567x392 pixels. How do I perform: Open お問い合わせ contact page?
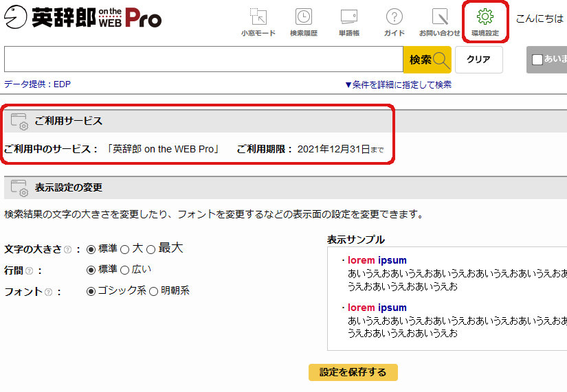[x=439, y=23]
